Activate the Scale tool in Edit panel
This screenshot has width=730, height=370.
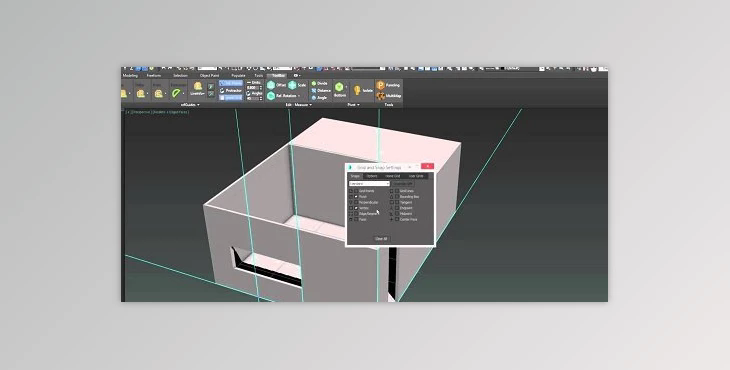click(x=297, y=85)
